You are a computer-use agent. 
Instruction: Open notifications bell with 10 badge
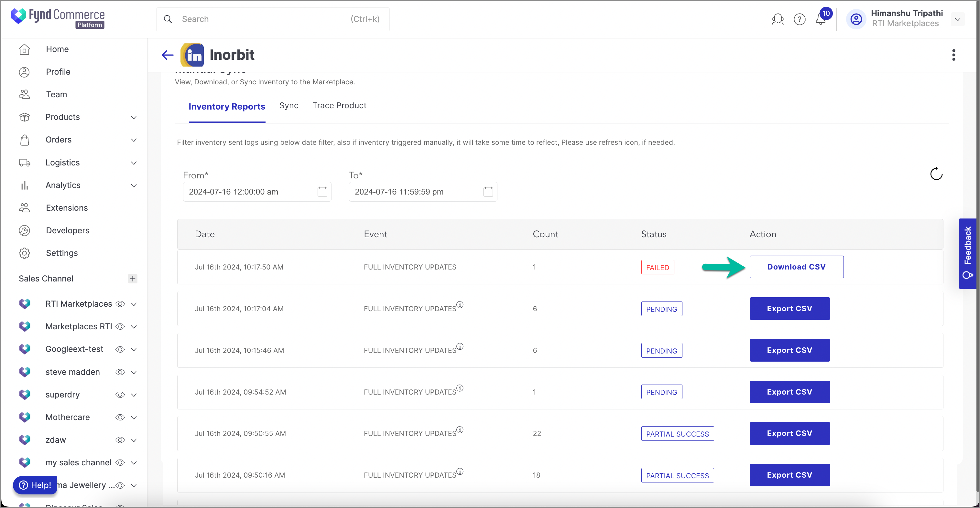click(x=822, y=18)
